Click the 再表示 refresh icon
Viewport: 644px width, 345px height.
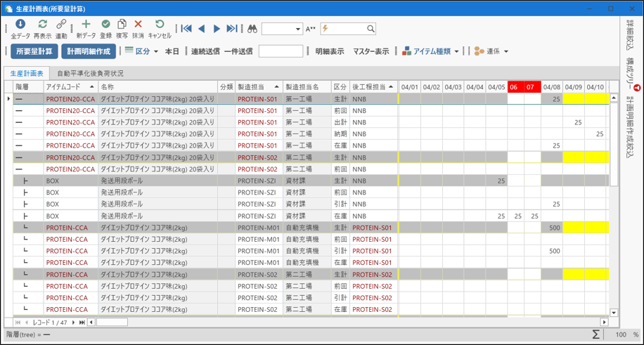pos(42,25)
